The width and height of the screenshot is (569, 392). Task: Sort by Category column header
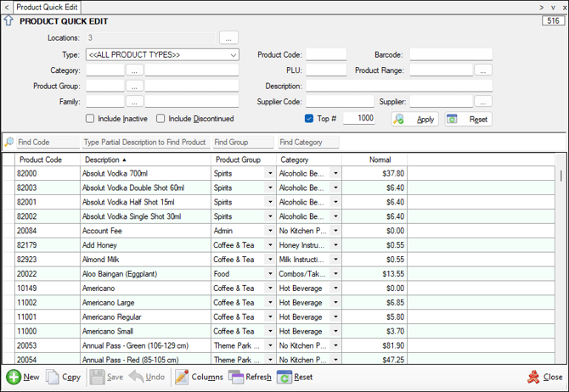(309, 160)
